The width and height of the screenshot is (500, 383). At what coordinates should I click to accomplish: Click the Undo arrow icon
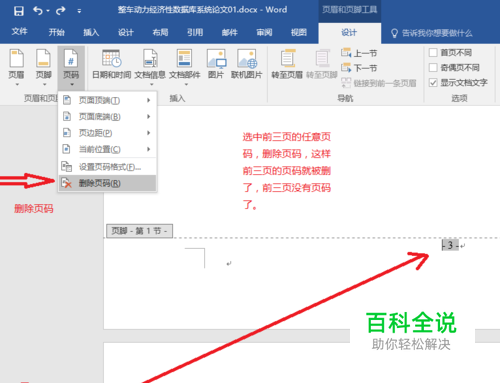(38, 11)
